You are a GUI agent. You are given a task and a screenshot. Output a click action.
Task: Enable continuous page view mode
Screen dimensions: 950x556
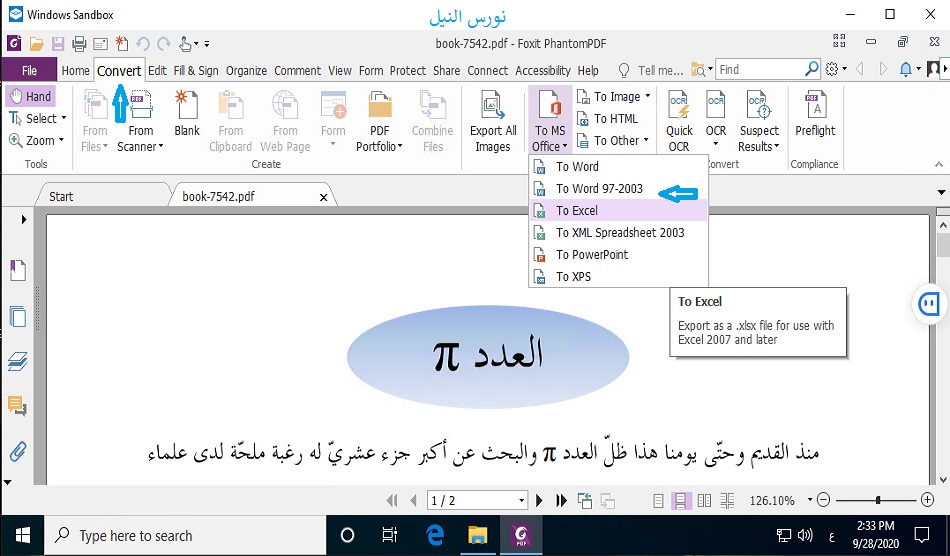click(681, 500)
